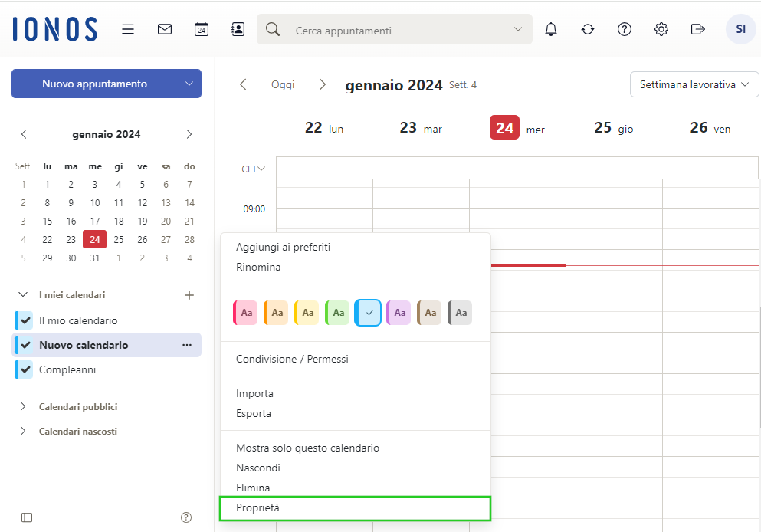Select Mostra solo questo calendario
The height and width of the screenshot is (532, 761).
[356, 448]
